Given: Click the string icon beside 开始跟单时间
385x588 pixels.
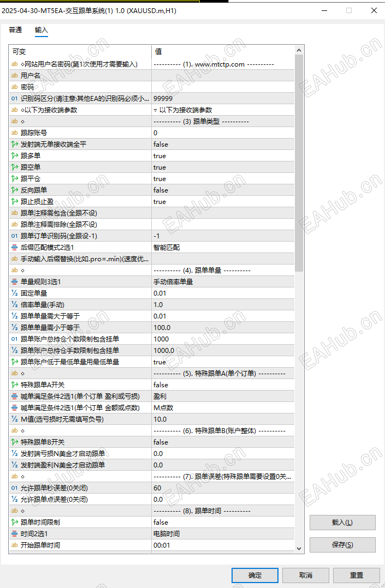Looking at the screenshot, I should [14, 545].
